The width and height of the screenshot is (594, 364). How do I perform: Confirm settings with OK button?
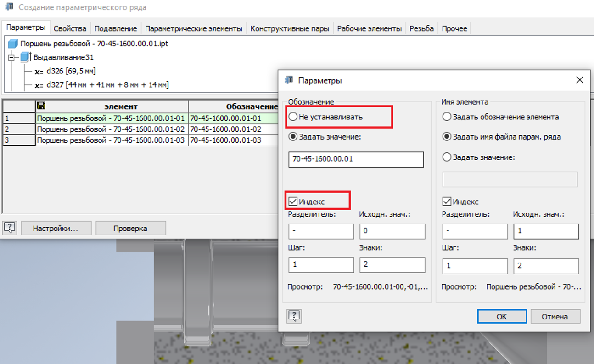pyautogui.click(x=502, y=316)
